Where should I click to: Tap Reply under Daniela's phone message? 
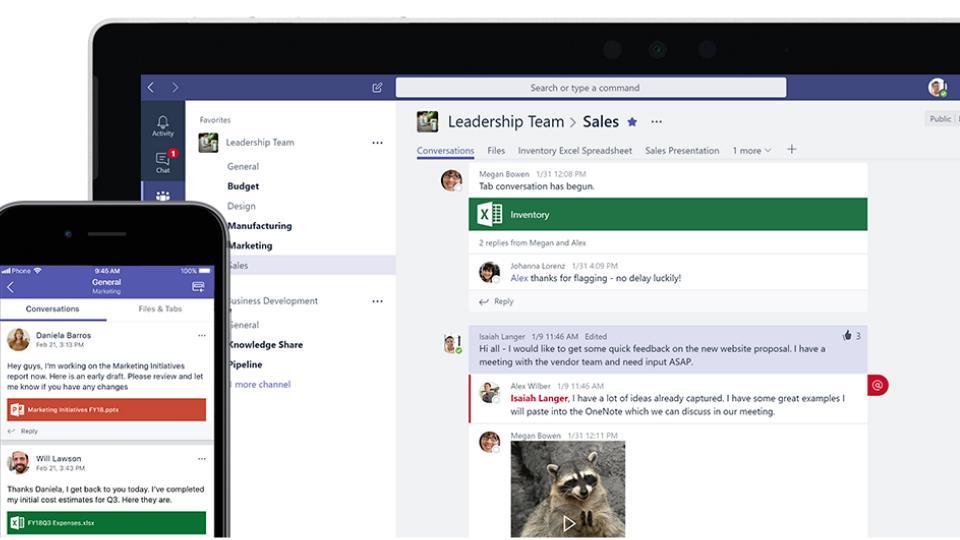pyautogui.click(x=23, y=431)
